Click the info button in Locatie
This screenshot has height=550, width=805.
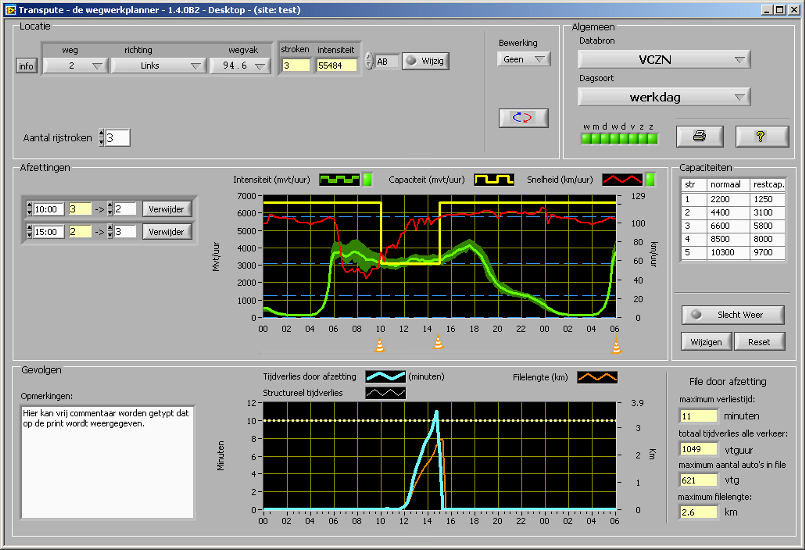pyautogui.click(x=26, y=66)
